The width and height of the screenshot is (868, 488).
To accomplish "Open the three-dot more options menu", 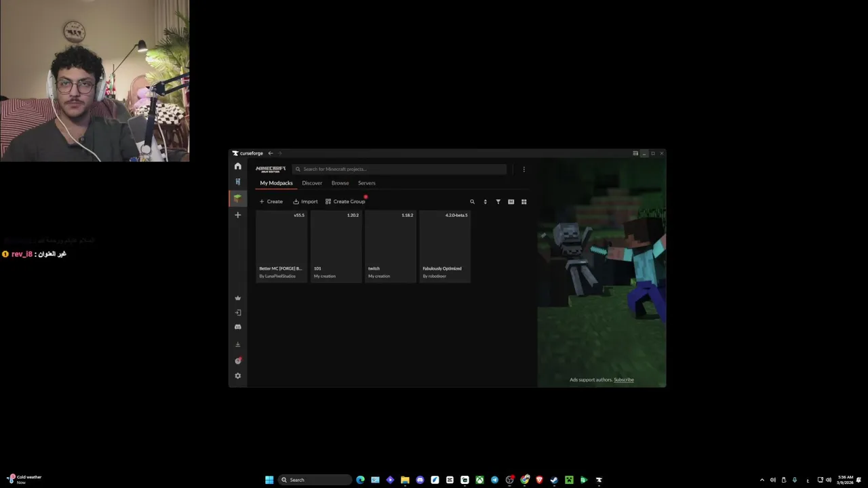I will pos(524,169).
